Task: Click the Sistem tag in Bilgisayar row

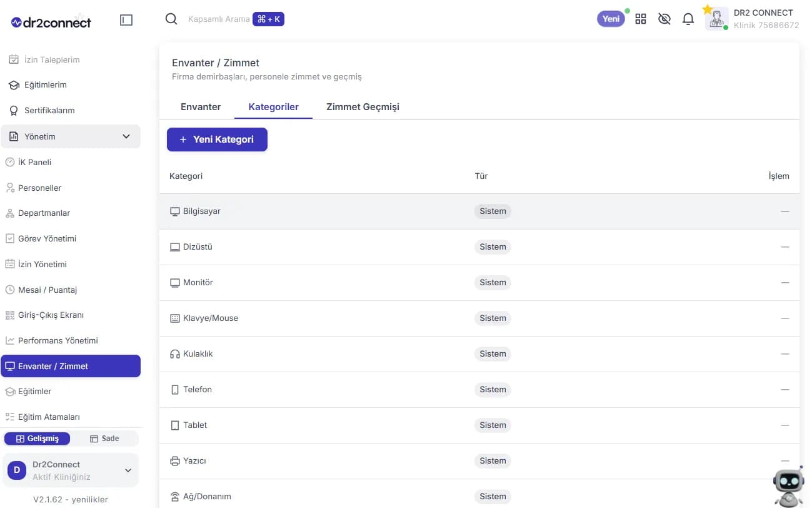Action: tap(493, 211)
